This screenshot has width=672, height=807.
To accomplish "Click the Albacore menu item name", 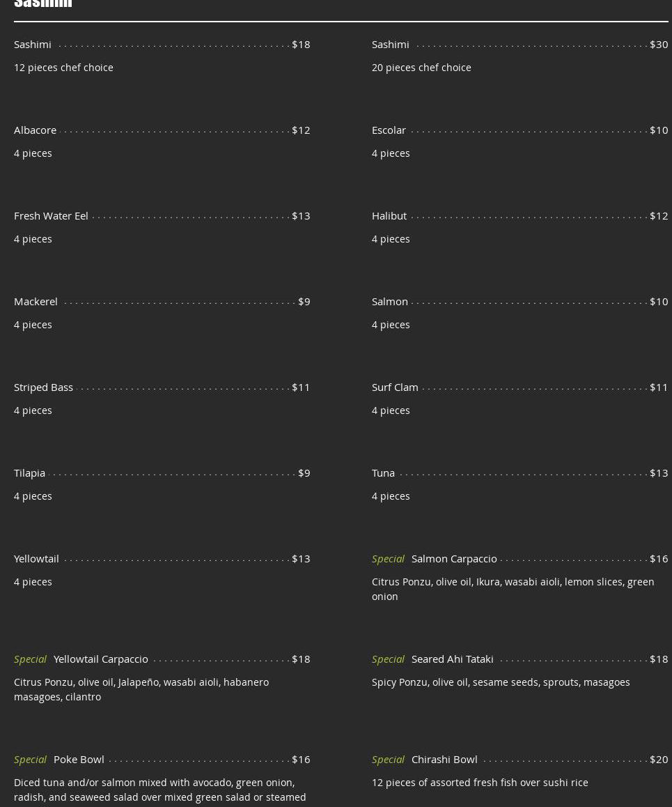I will (35, 130).
